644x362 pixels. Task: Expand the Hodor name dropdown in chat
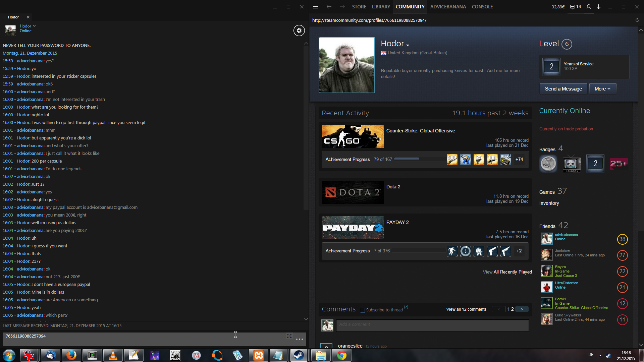click(34, 26)
